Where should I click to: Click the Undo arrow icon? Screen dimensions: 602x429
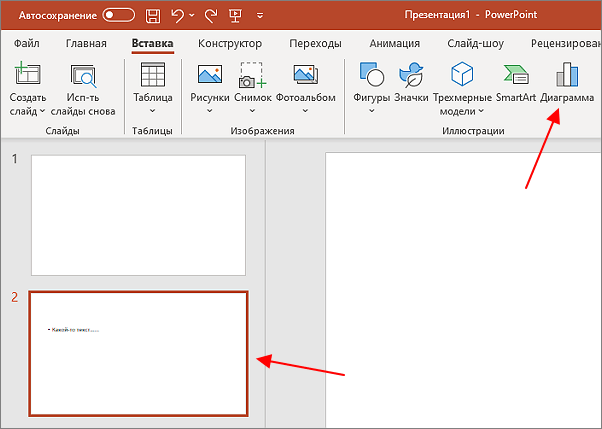click(177, 16)
